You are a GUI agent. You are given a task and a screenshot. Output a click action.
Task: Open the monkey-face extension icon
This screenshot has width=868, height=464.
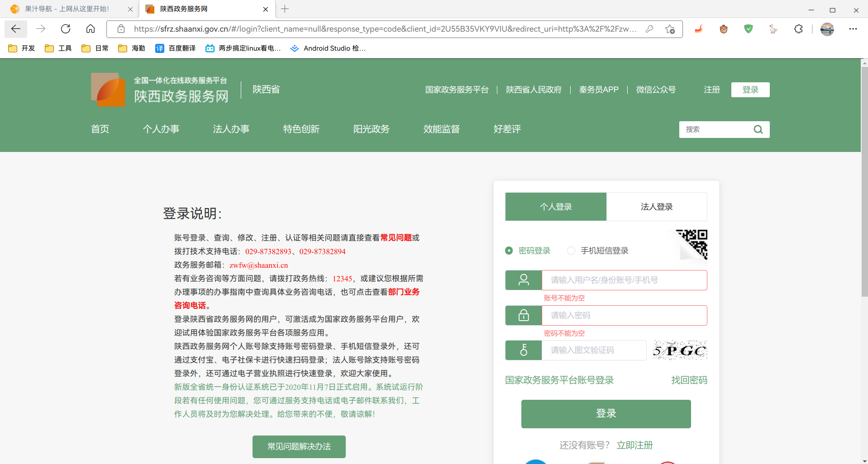(724, 29)
